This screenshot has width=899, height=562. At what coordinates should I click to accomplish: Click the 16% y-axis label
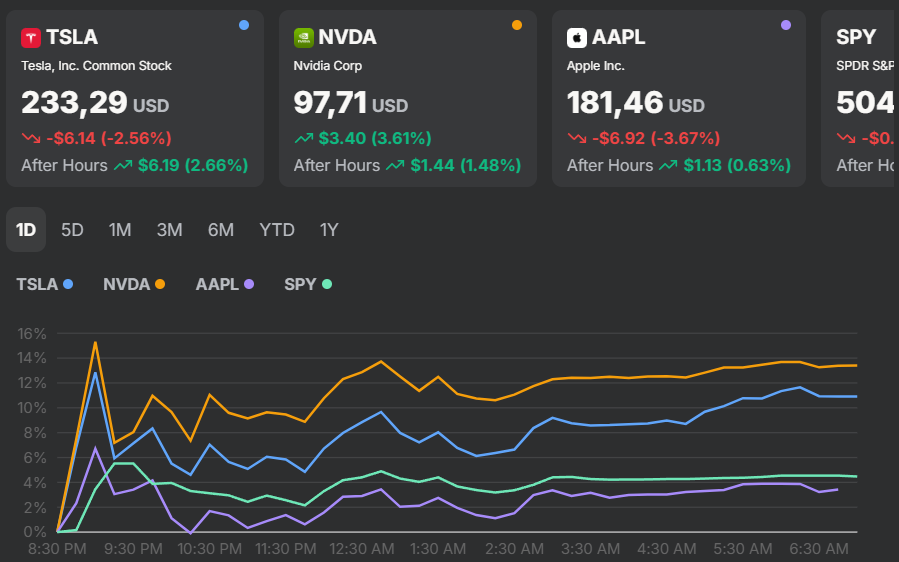pyautogui.click(x=32, y=333)
